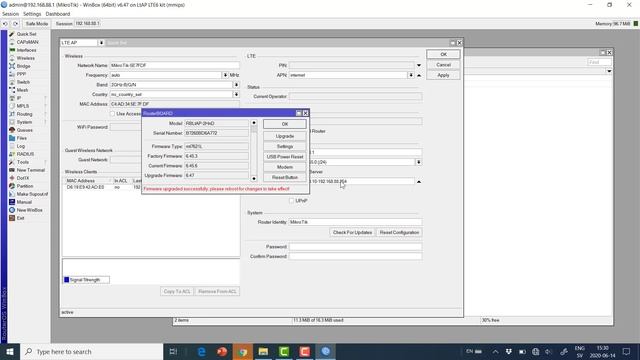Open the APN dropdown
This screenshot has height=360, width=640.
[x=411, y=75]
